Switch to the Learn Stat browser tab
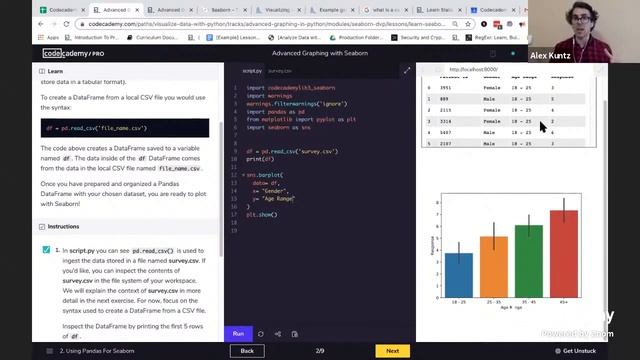This screenshot has width=640, height=360. pyautogui.click(x=439, y=10)
